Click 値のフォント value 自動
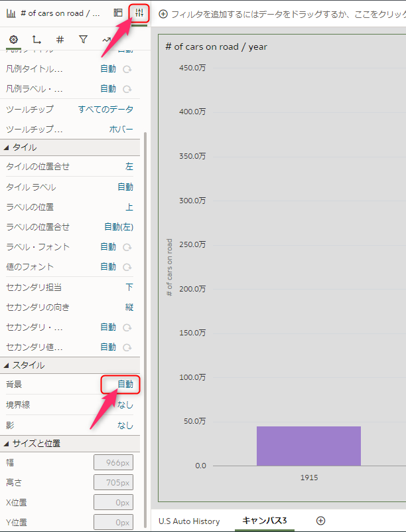 [108, 267]
